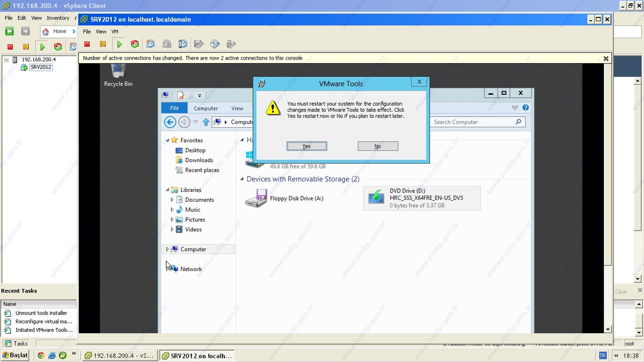
Task: Click Internet Explorer icon in taskbar quick launch
Action: click(52, 356)
